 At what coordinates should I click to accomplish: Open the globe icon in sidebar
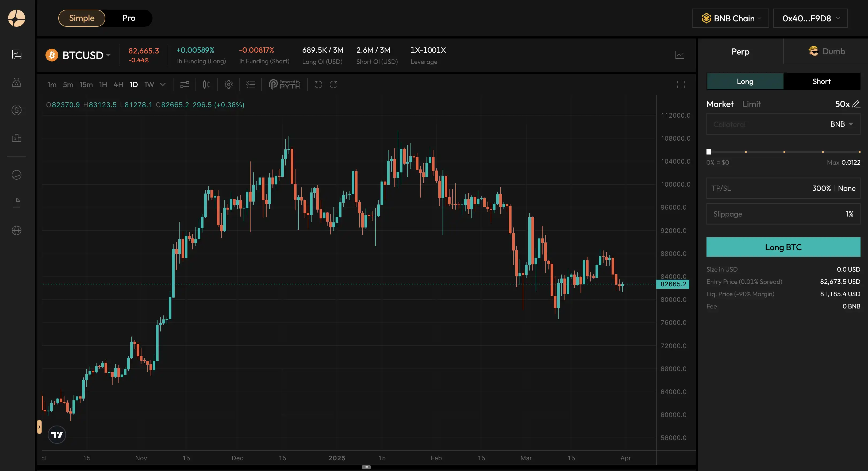tap(17, 230)
